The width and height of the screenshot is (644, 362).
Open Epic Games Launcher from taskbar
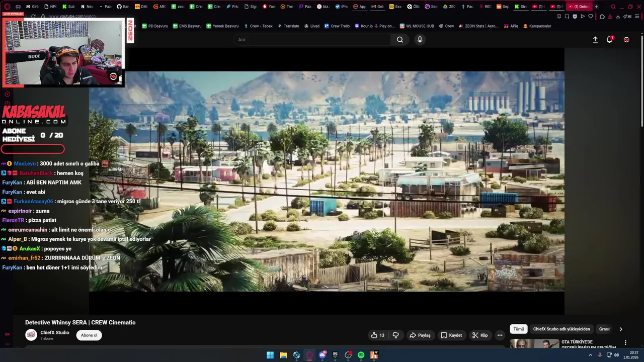(x=335, y=355)
